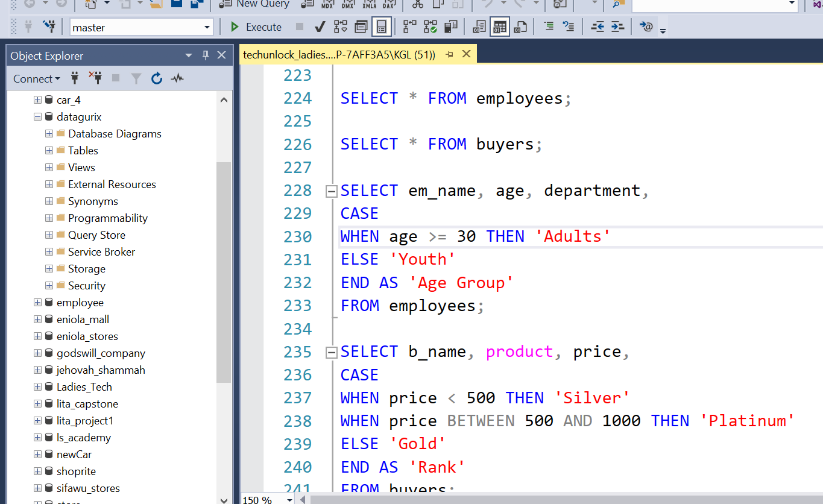823x504 pixels.
Task: Open the master database dropdown
Action: (207, 28)
